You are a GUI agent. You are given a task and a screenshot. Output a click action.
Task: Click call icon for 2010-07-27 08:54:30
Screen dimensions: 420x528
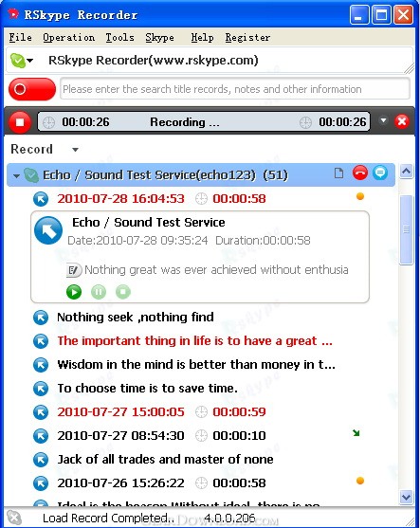pos(41,436)
